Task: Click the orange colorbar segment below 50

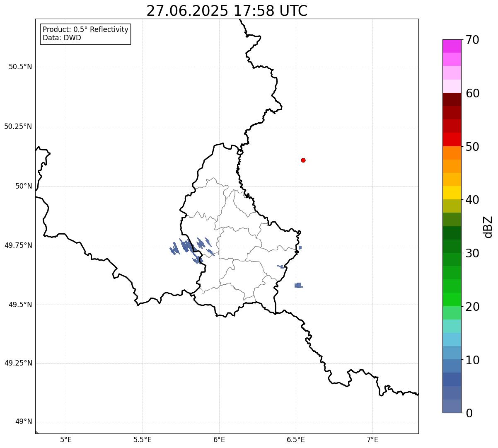Action: [452, 153]
